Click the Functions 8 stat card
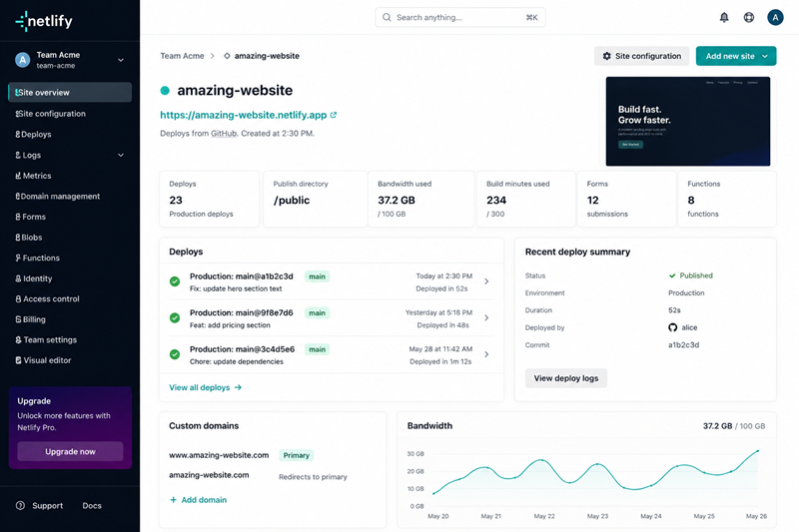799x532 pixels. pyautogui.click(x=727, y=199)
